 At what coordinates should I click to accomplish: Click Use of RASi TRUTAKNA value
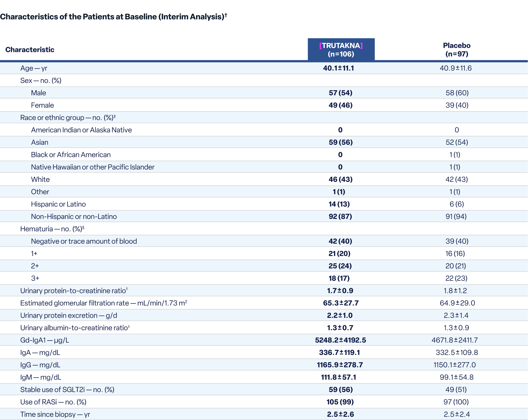(340, 402)
